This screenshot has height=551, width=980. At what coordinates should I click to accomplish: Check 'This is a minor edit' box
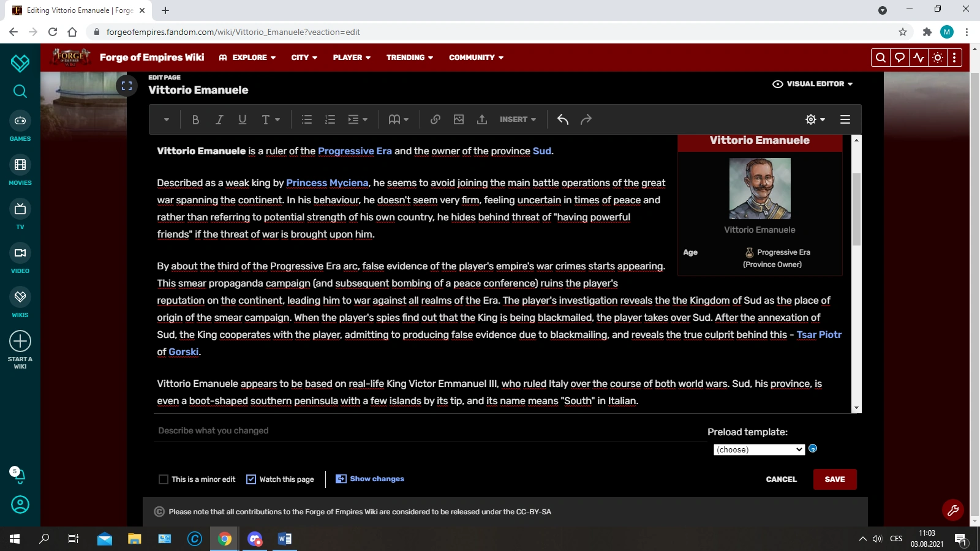[164, 479]
